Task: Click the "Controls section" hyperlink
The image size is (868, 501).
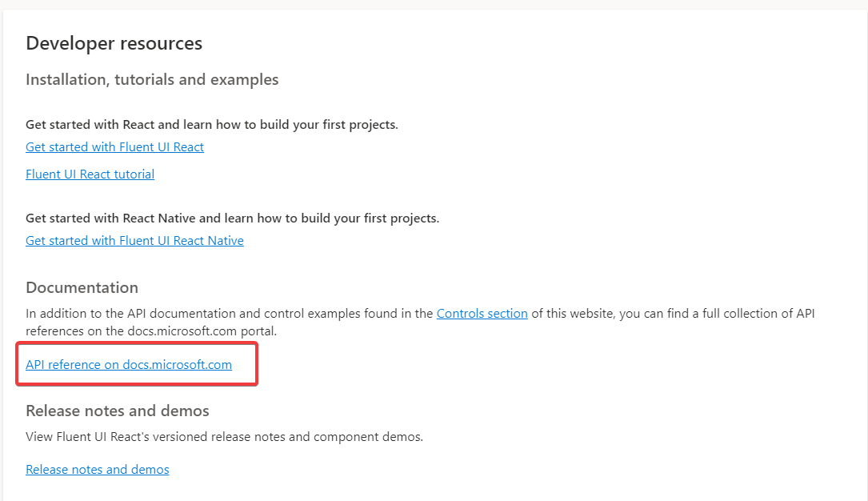Action: tap(482, 313)
